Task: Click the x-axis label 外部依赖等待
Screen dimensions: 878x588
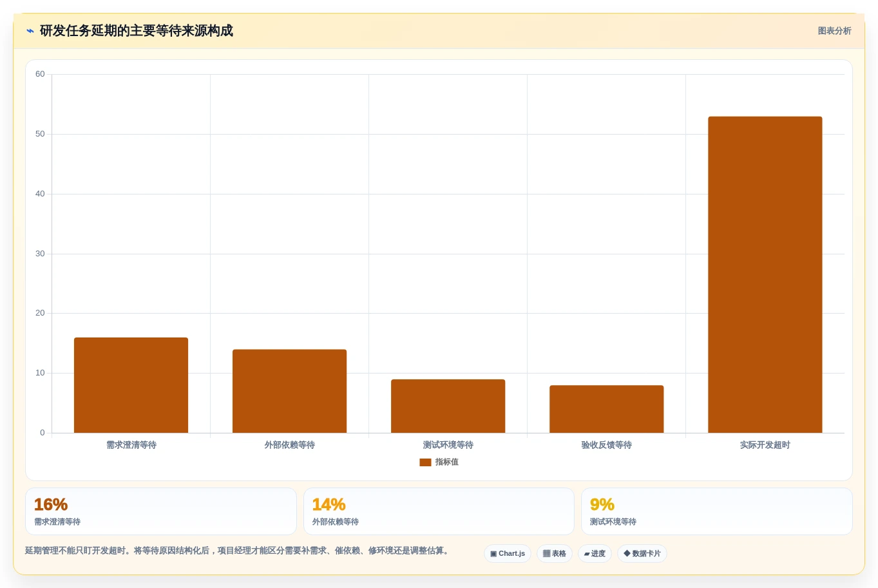Action: 289,445
